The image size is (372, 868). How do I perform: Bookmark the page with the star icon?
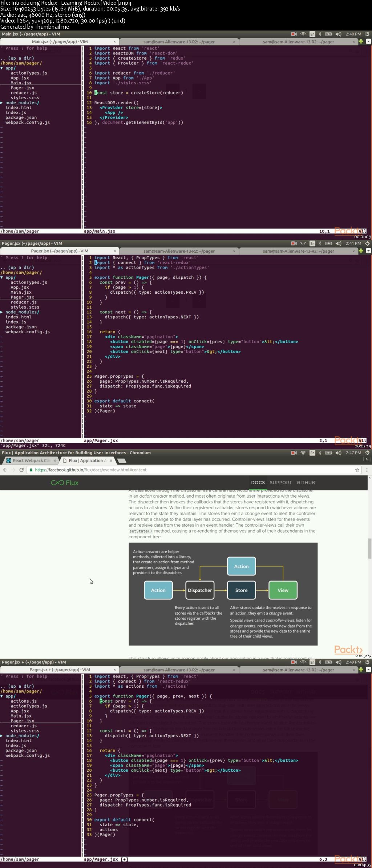coord(357,470)
